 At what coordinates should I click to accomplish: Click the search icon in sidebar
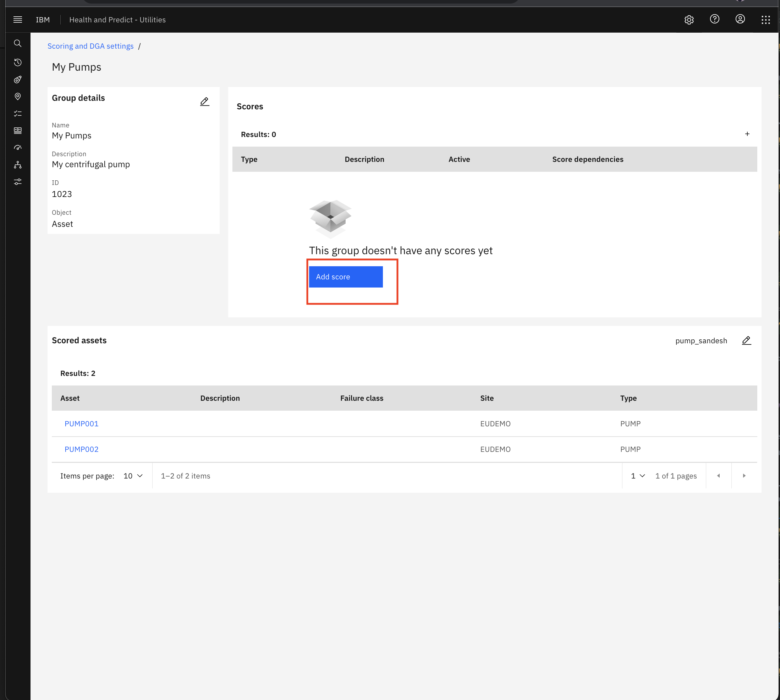click(x=18, y=43)
